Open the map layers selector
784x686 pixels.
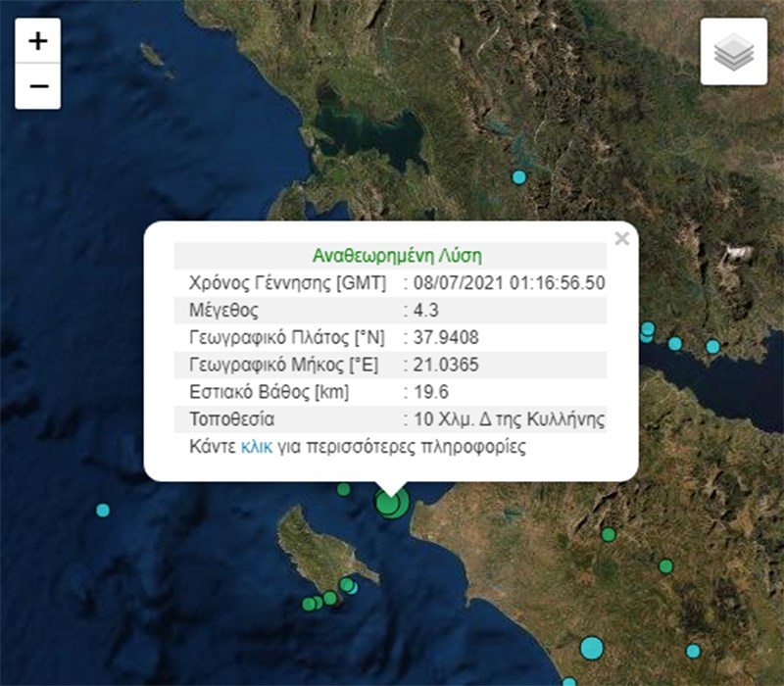pyautogui.click(x=734, y=52)
